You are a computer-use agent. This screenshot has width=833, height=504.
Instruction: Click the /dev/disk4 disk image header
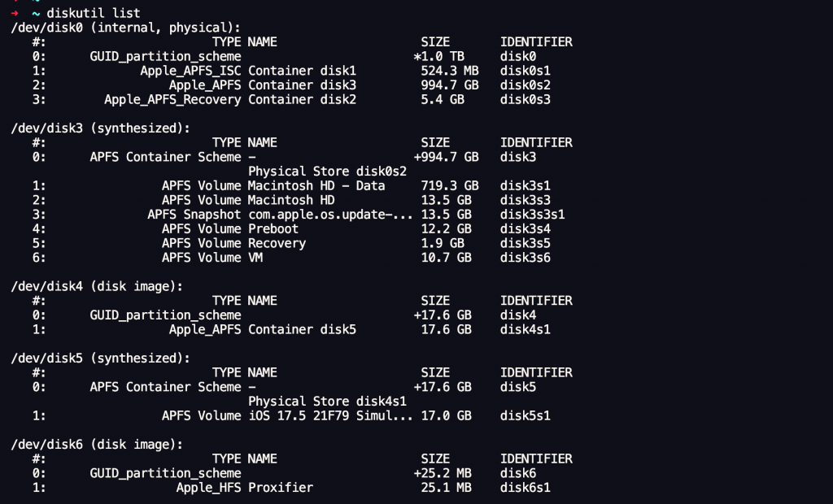(96, 286)
